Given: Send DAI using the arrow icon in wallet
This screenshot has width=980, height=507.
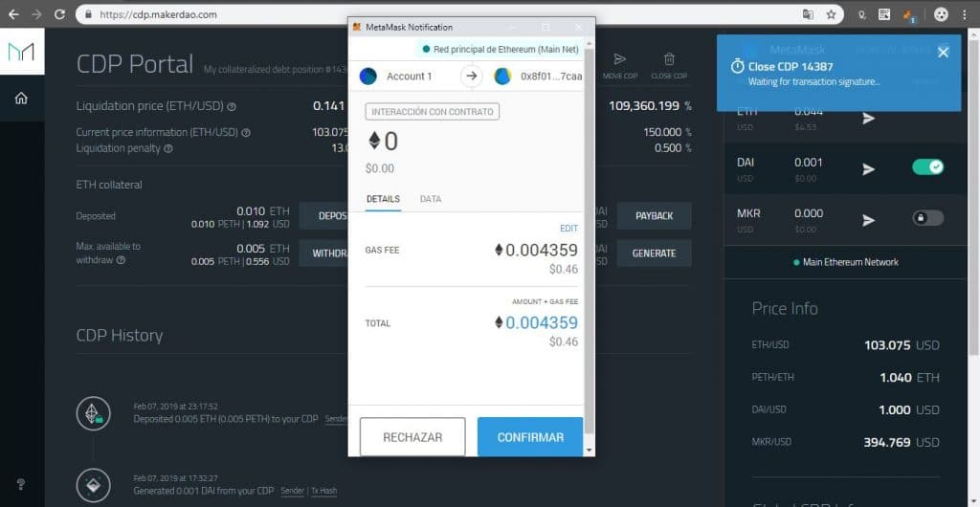Looking at the screenshot, I should click(869, 168).
